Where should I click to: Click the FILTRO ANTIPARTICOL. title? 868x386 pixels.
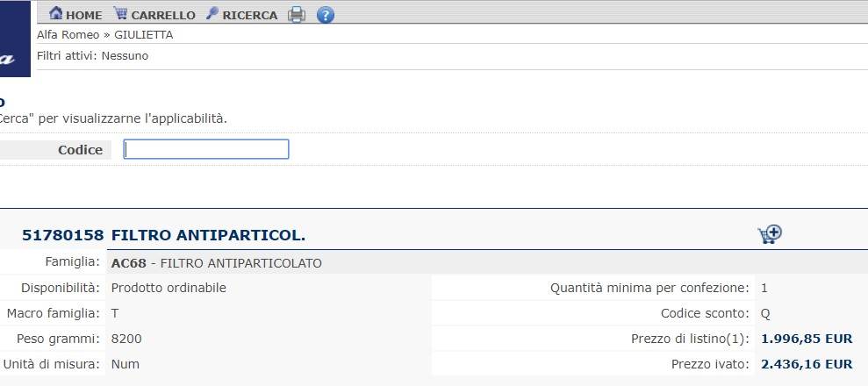coord(208,236)
